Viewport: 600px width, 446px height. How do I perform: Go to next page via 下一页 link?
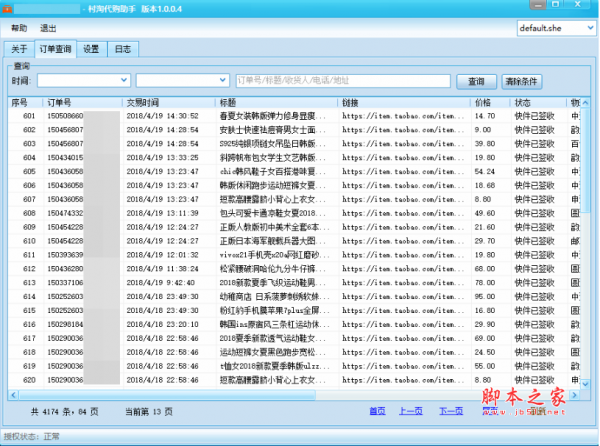pyautogui.click(x=451, y=411)
